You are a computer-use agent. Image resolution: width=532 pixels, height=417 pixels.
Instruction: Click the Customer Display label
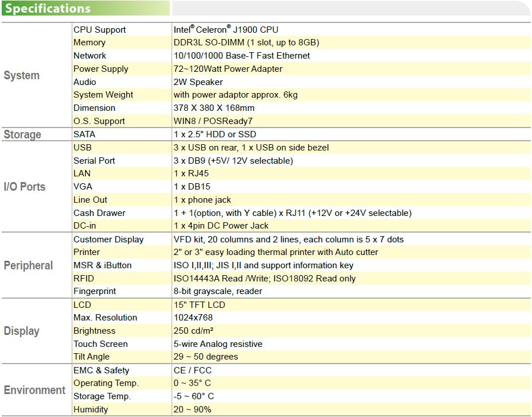(x=108, y=240)
